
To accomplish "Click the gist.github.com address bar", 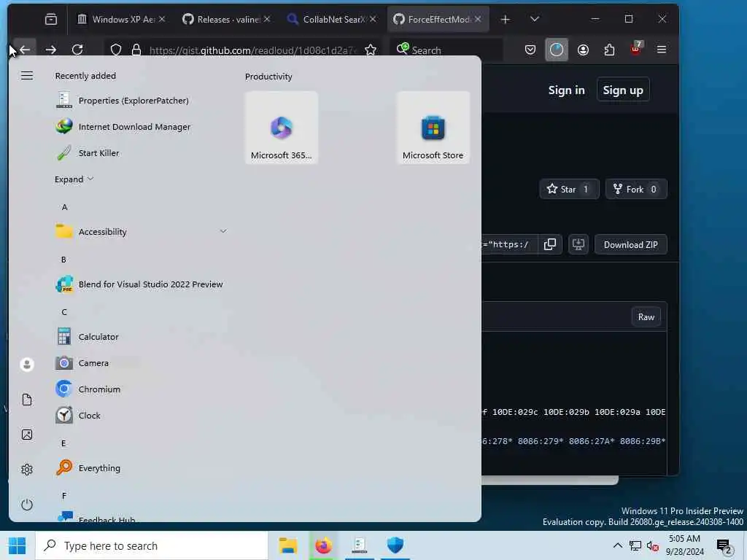I will pyautogui.click(x=252, y=50).
